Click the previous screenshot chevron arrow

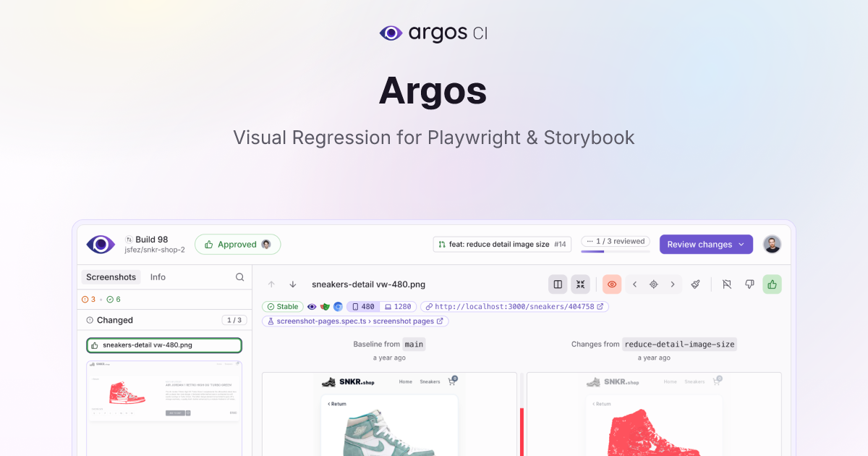click(x=634, y=284)
